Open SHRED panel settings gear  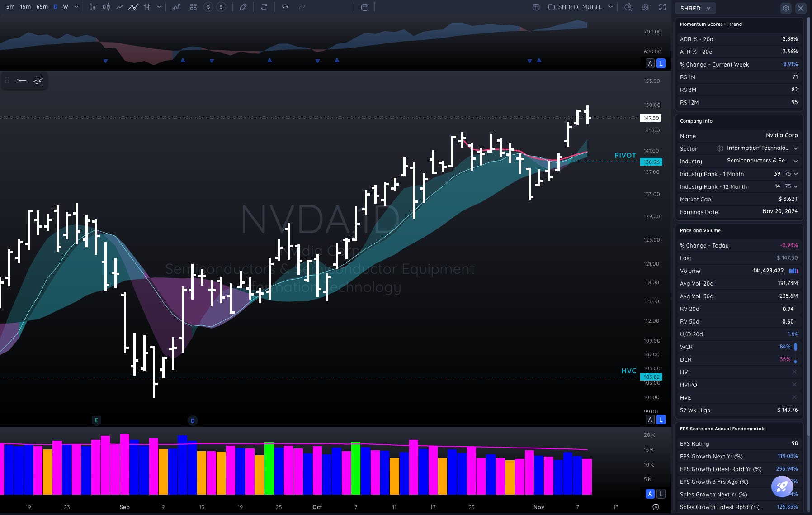click(x=786, y=8)
